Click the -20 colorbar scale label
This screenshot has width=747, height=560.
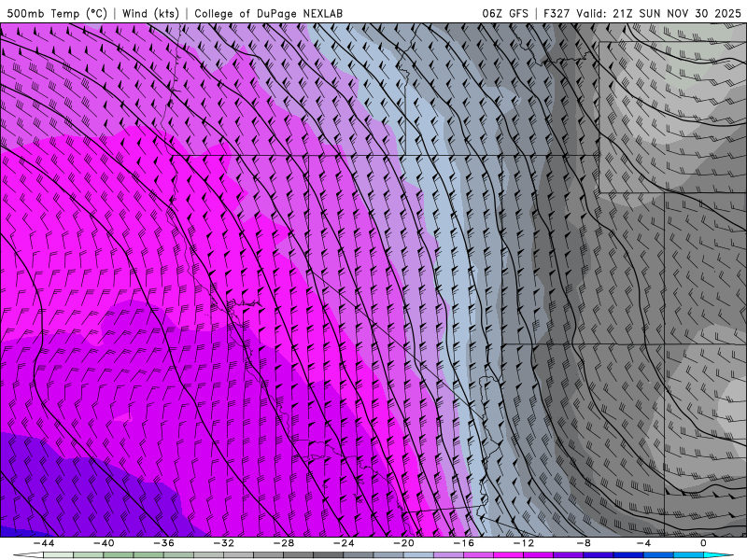point(403,543)
